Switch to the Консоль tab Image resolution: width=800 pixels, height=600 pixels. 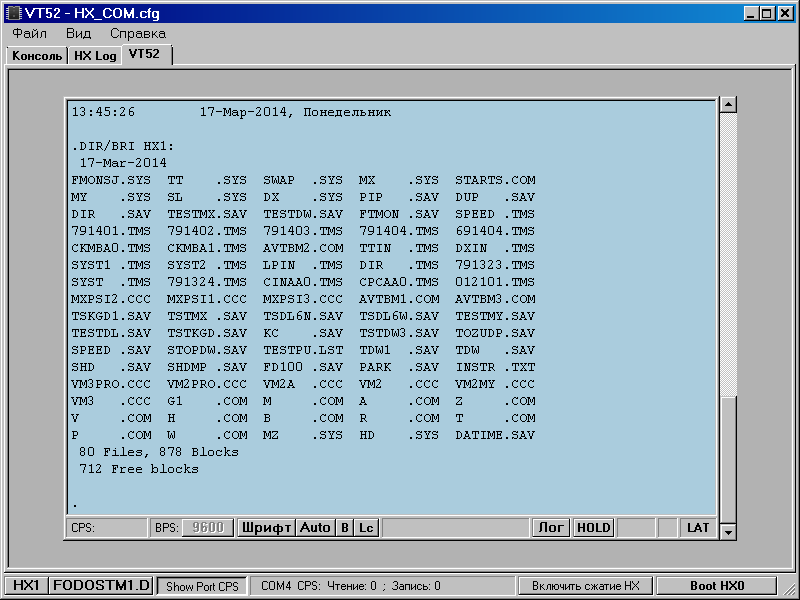click(37, 56)
